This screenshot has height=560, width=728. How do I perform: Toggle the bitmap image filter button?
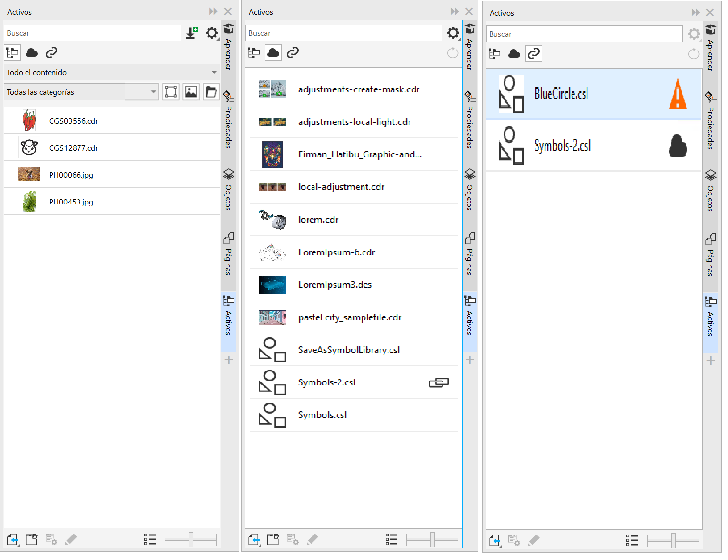click(191, 92)
